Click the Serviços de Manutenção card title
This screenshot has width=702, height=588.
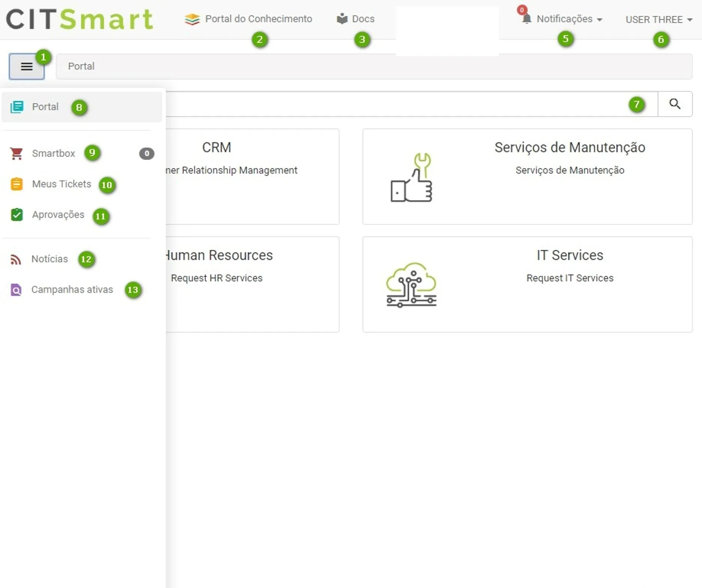pos(570,148)
